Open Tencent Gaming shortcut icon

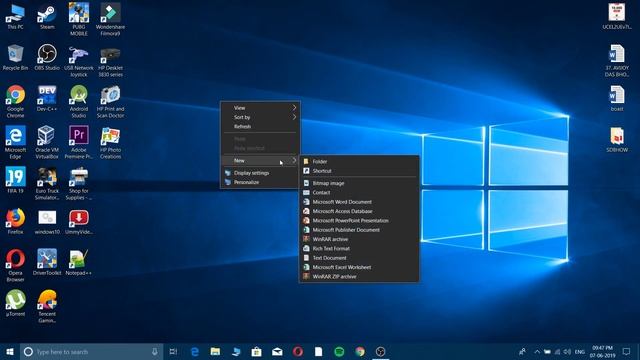47,306
